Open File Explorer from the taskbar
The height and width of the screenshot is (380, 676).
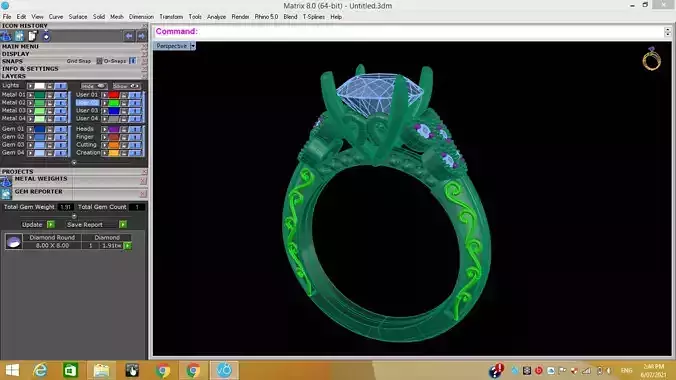[x=102, y=371]
